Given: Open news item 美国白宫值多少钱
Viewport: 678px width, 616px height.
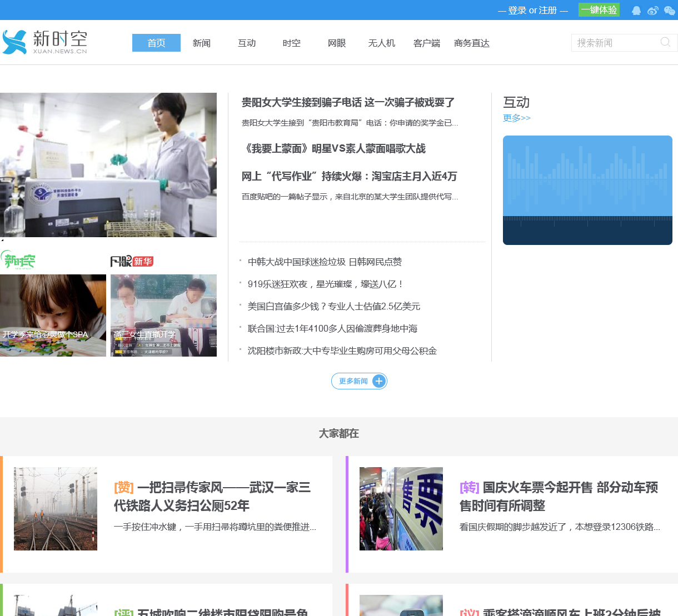Looking at the screenshot, I should coord(334,306).
